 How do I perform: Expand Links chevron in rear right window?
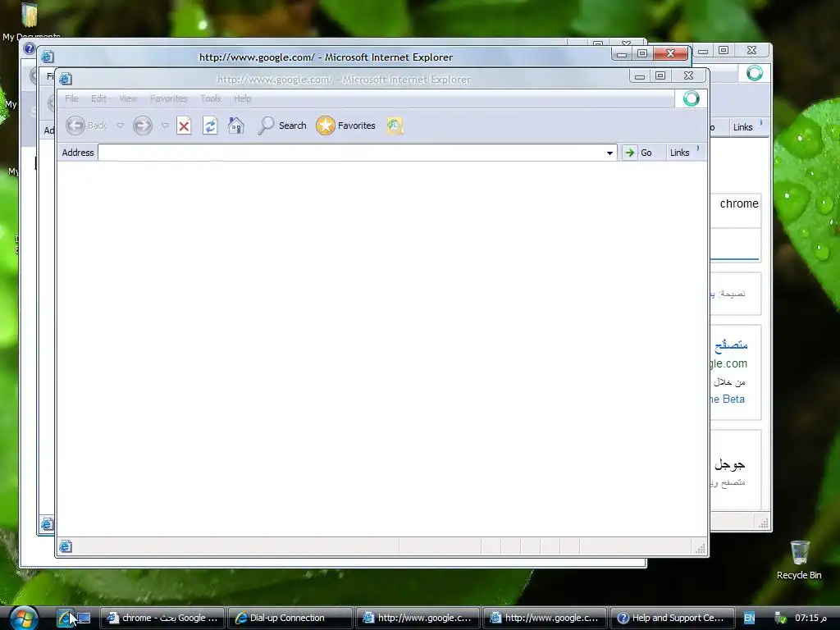point(761,123)
